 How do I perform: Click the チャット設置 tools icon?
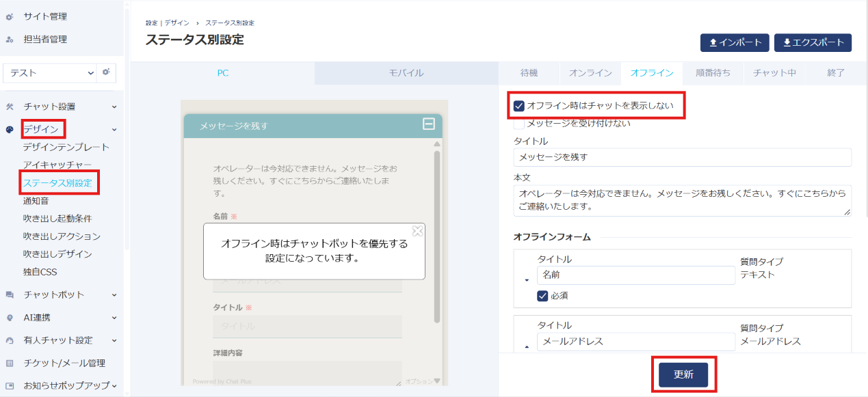click(10, 107)
